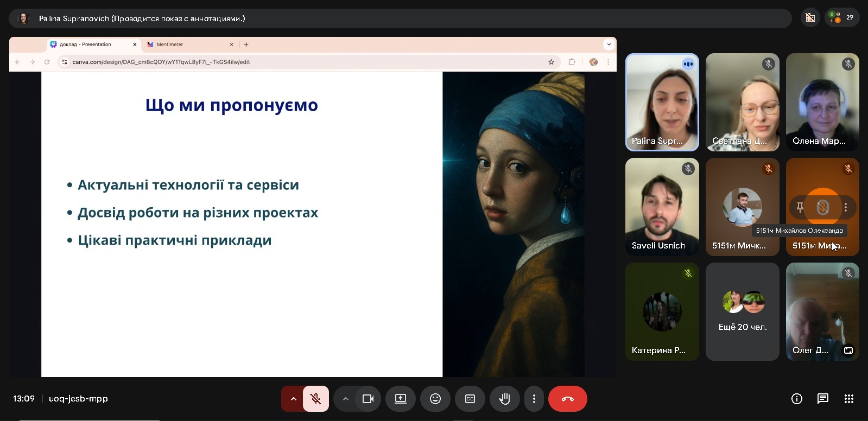
Task: Open the activities grid icon
Action: [848, 399]
